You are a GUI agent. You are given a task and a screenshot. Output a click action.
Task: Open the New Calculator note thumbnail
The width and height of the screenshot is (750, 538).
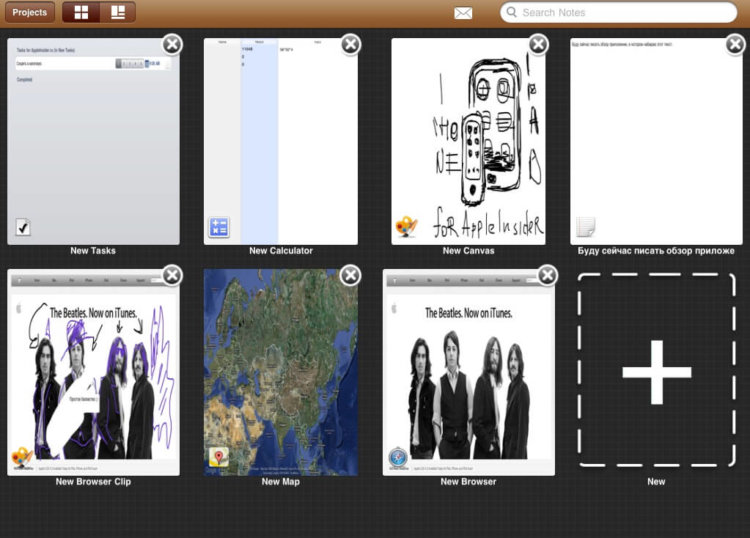(x=281, y=142)
